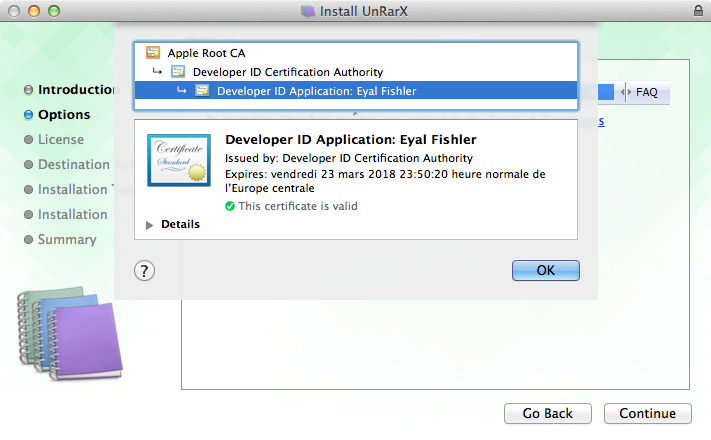Click the Developer ID Certification Authority icon

178,72
